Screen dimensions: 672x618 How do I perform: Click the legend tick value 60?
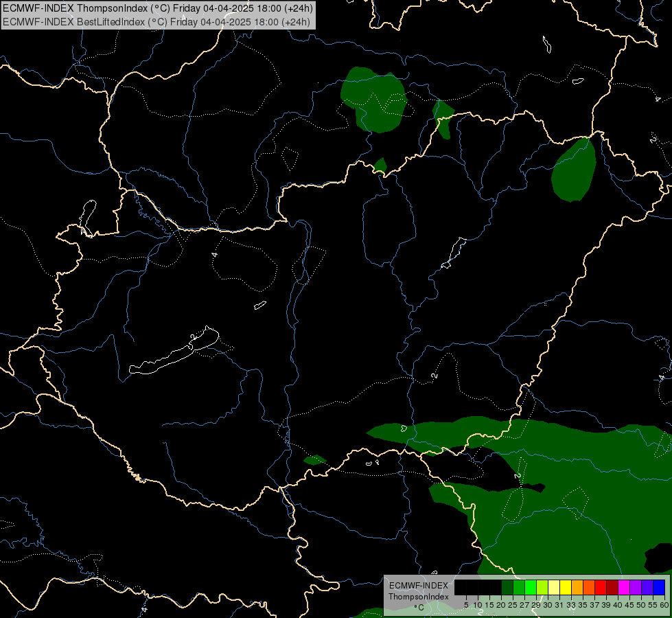point(664,605)
